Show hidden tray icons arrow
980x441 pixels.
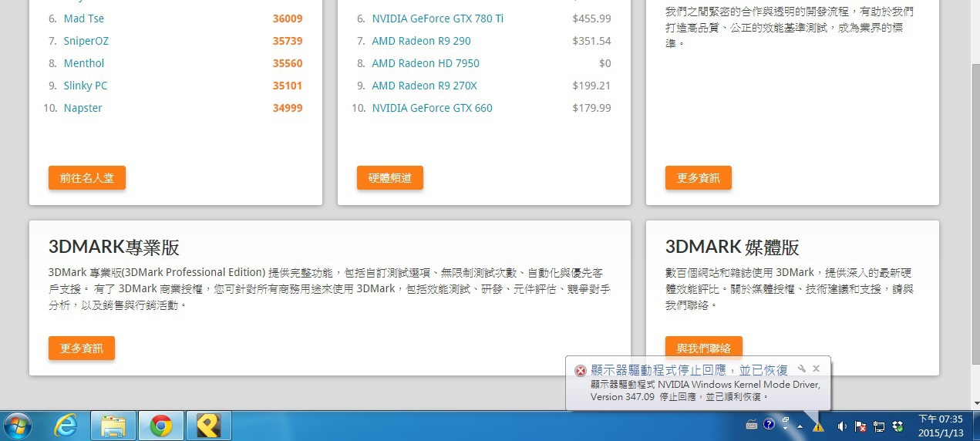click(800, 426)
